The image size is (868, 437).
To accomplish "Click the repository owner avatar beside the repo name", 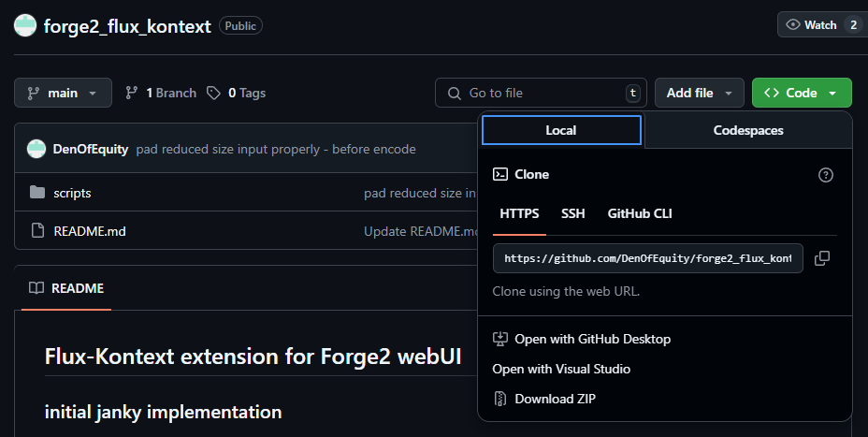I will point(25,25).
